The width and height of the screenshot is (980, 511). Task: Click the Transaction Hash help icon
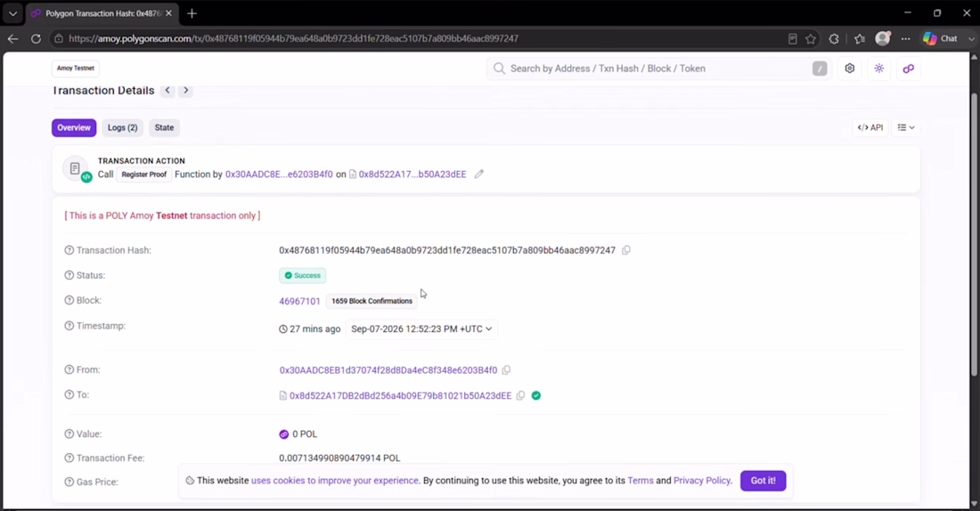(x=69, y=250)
